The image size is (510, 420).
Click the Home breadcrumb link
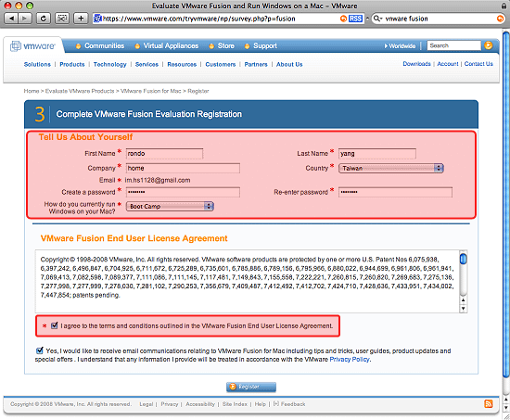point(32,91)
